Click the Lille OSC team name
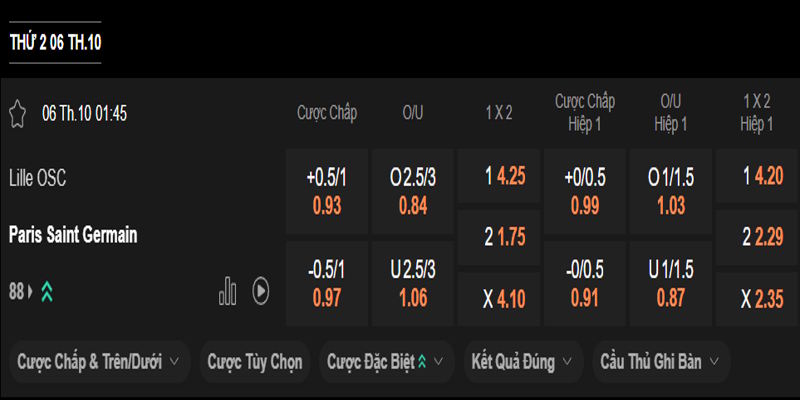 click(x=37, y=177)
